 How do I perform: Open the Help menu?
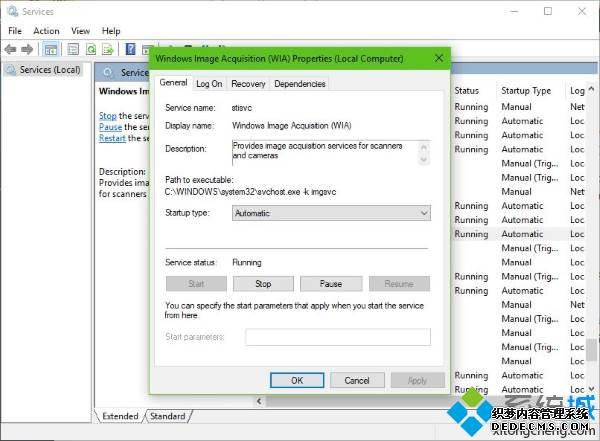coord(111,31)
